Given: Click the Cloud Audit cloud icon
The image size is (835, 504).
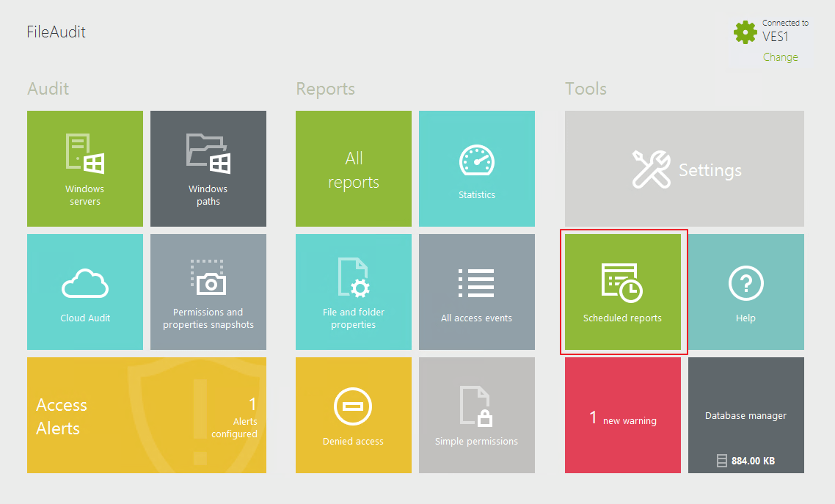Looking at the screenshot, I should [x=85, y=285].
